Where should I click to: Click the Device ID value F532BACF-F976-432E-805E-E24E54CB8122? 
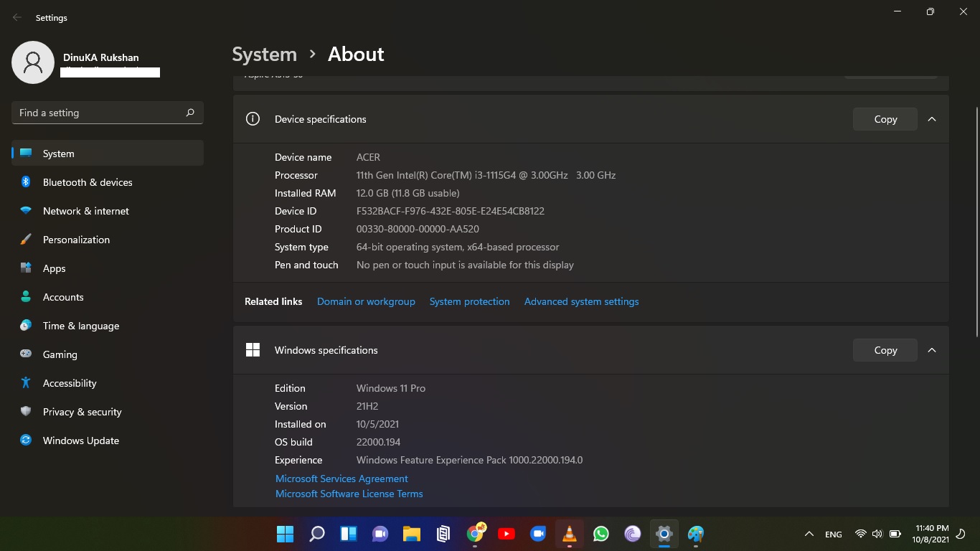(x=451, y=211)
